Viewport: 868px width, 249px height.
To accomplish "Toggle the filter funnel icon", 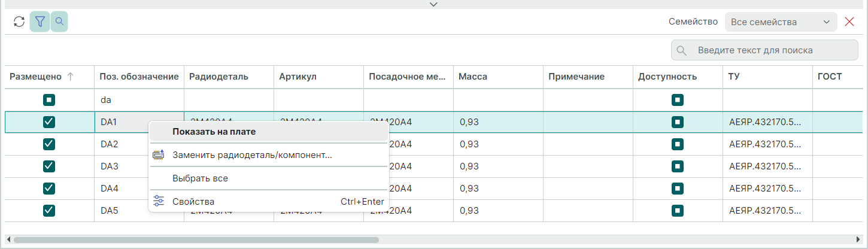I will [40, 22].
